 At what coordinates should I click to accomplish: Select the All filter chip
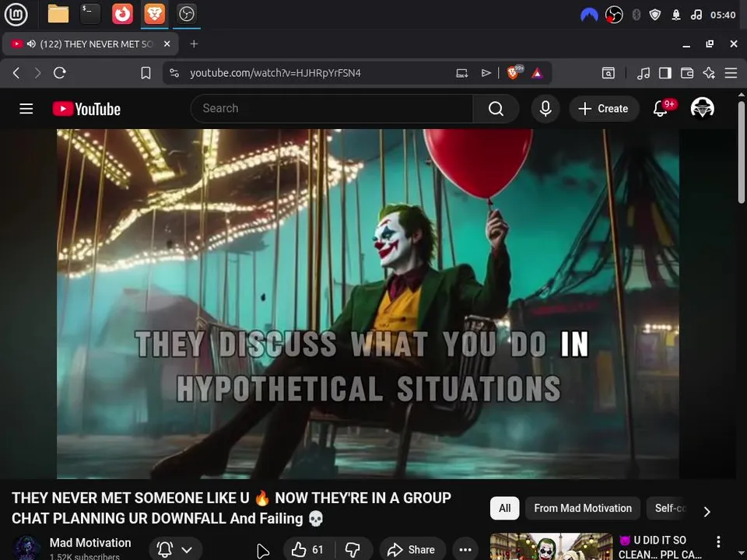pos(504,508)
